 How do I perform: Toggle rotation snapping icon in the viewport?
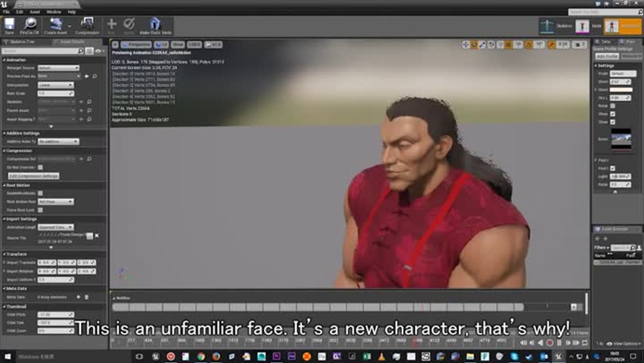pos(529,45)
